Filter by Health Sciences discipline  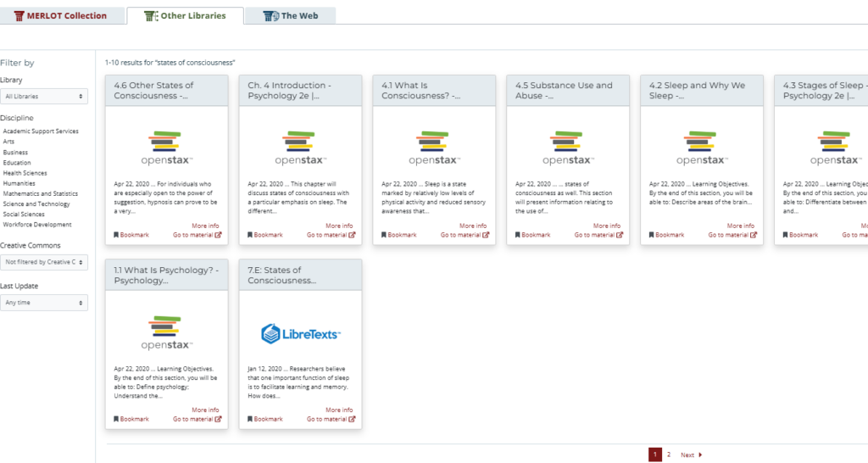(25, 173)
